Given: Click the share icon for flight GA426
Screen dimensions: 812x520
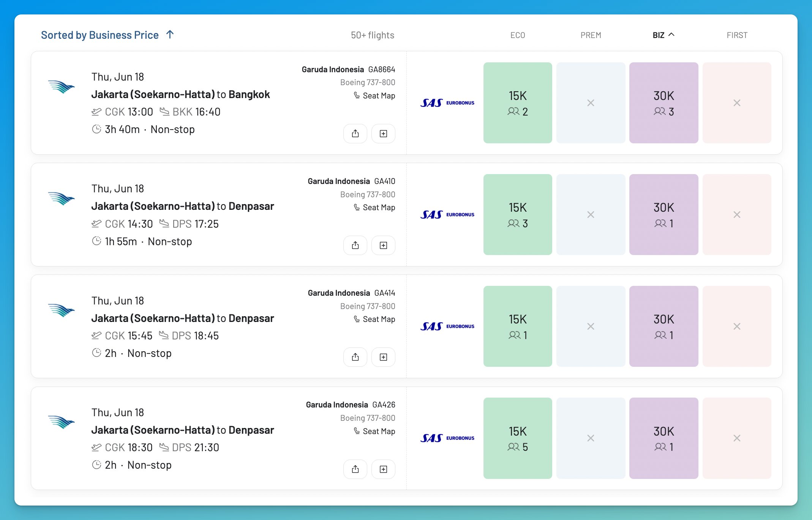Looking at the screenshot, I should tap(355, 469).
